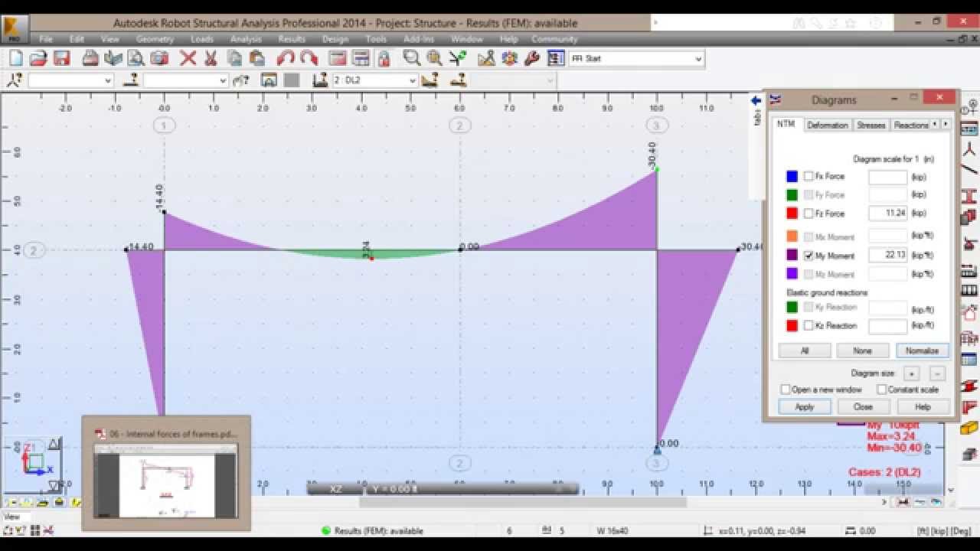Open the Loads menu
Image resolution: width=980 pixels, height=551 pixels.
[202, 39]
